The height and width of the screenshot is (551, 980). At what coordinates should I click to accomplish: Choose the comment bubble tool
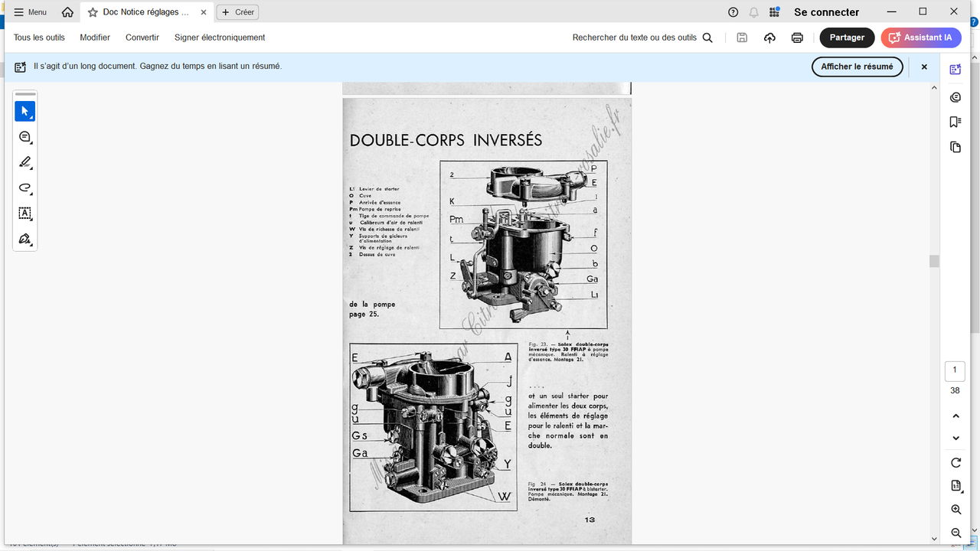click(24, 137)
